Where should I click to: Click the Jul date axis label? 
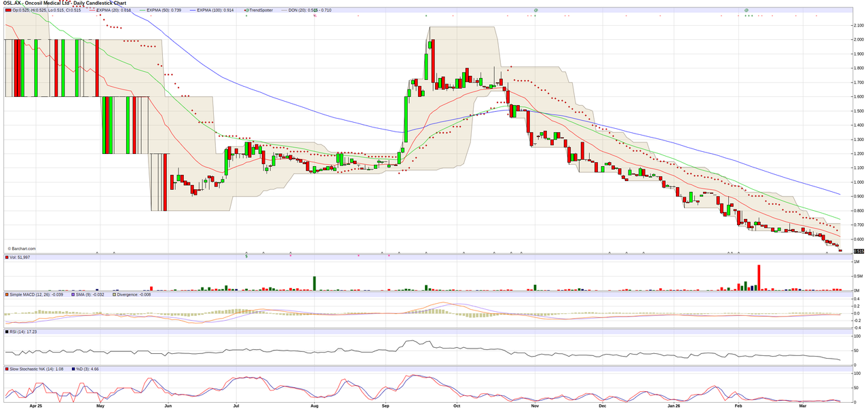coord(236,406)
